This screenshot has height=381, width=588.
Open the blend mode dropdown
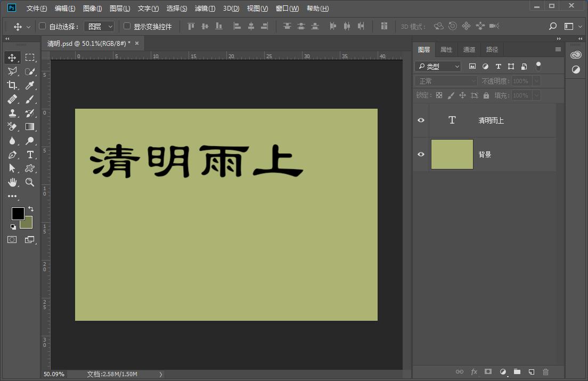pos(445,80)
